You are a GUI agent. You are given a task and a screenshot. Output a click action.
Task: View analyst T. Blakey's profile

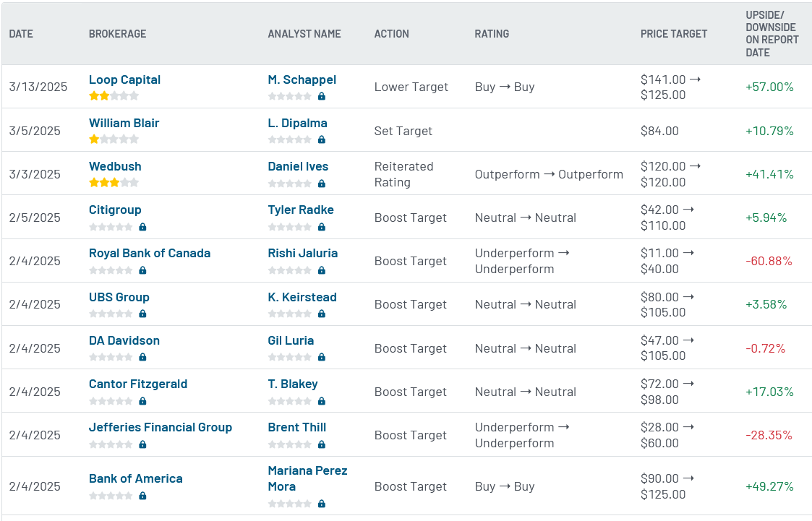pos(293,384)
